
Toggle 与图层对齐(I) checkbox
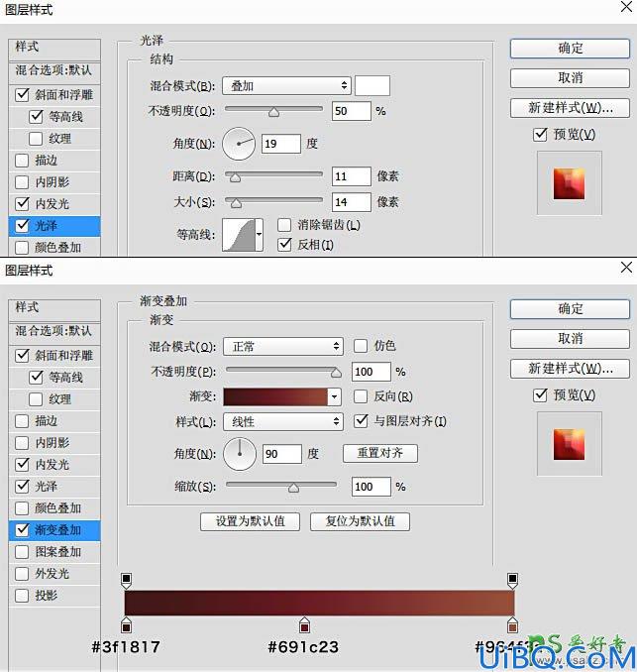361,421
